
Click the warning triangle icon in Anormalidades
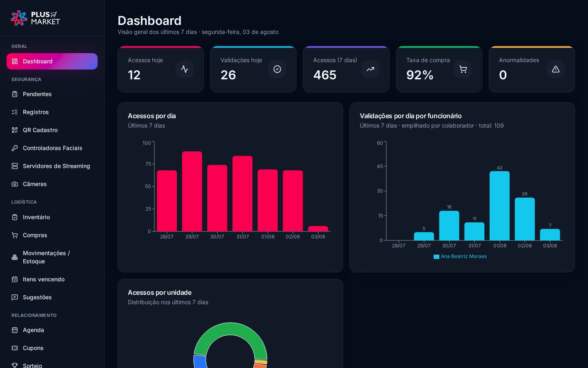point(556,69)
